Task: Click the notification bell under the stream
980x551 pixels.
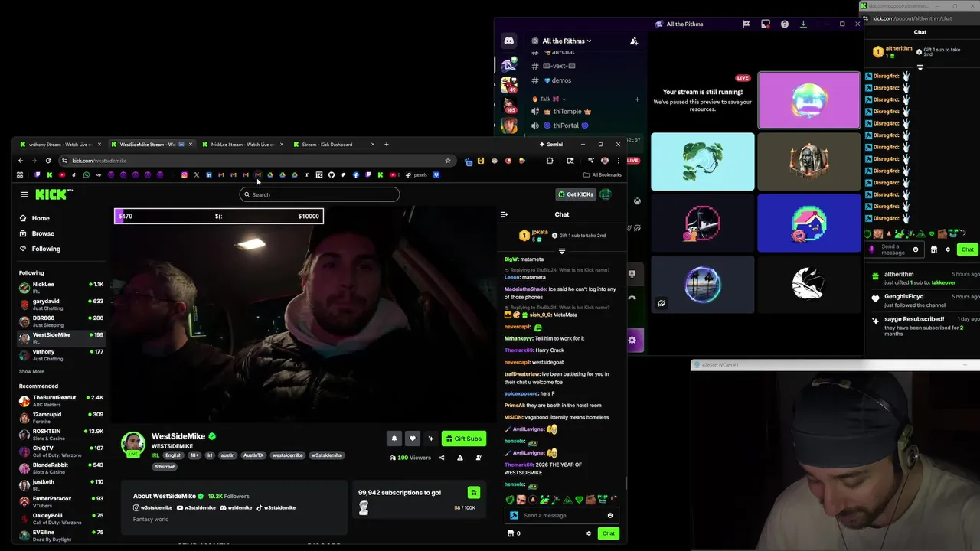Action: (394, 439)
